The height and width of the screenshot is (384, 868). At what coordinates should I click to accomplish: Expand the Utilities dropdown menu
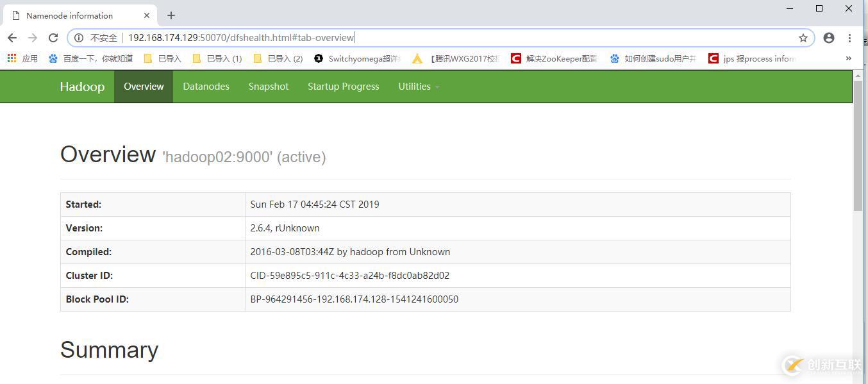(x=419, y=87)
